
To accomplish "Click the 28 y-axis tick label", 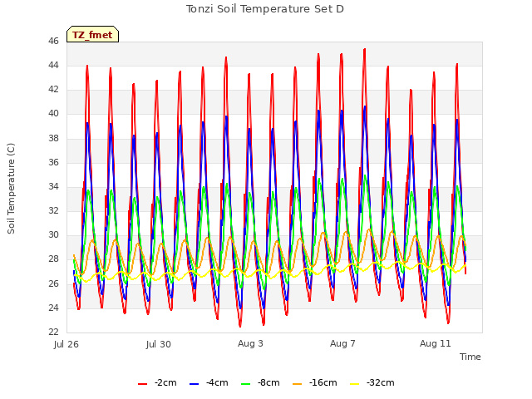I will coord(53,259).
